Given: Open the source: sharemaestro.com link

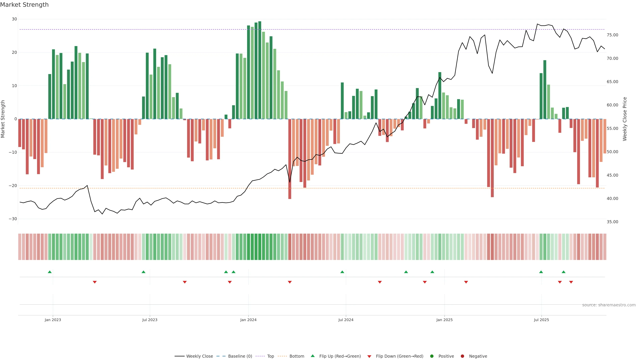Looking at the screenshot, I should point(609,305).
